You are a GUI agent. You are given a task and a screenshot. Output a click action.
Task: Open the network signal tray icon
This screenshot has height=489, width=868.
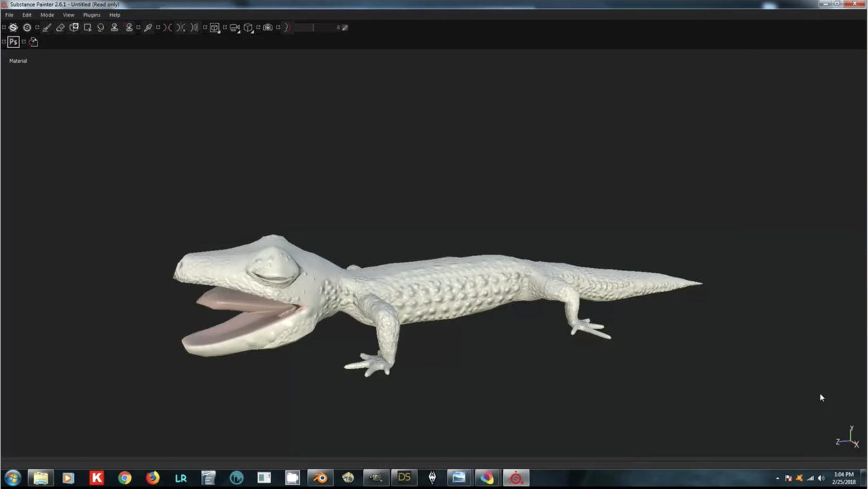(811, 478)
